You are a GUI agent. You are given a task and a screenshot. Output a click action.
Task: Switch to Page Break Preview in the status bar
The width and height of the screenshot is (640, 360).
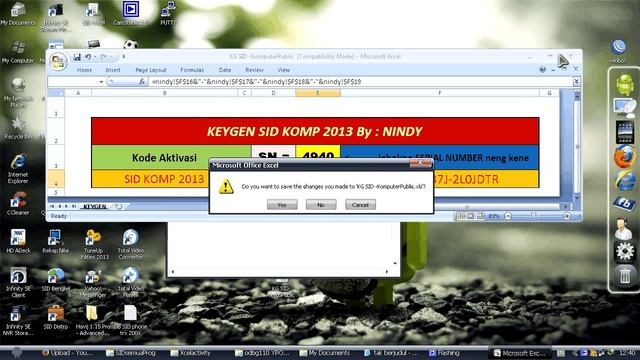(480, 216)
